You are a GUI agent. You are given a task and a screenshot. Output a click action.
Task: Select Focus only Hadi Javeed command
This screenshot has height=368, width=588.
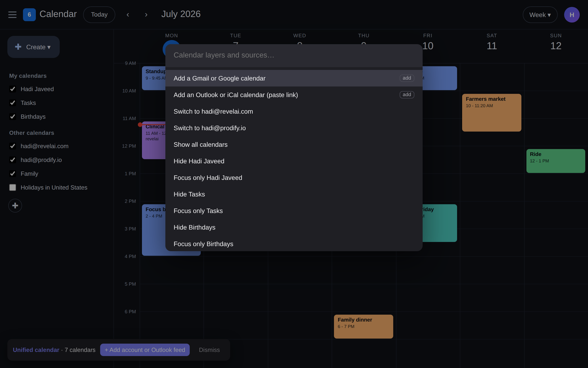pyautogui.click(x=294, y=177)
